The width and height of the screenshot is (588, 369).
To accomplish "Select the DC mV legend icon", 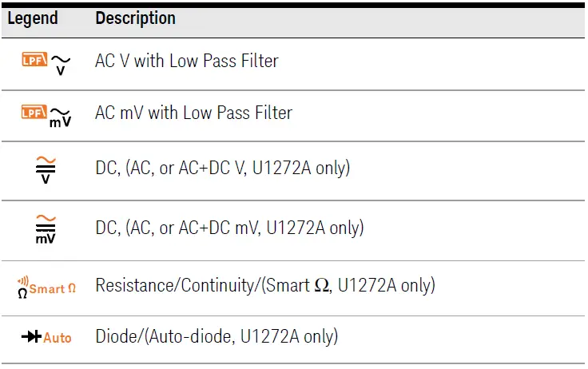I will pos(47,228).
